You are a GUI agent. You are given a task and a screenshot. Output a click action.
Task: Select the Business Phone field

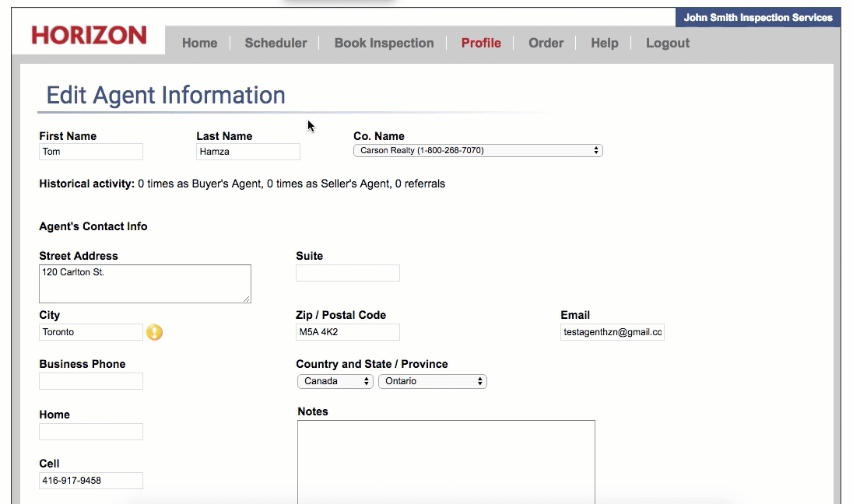tap(91, 381)
